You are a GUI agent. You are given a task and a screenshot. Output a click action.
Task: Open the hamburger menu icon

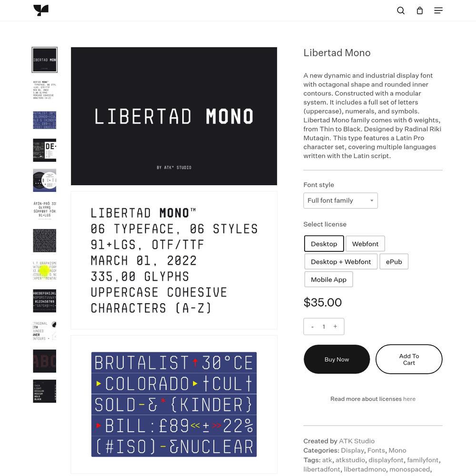(x=438, y=10)
